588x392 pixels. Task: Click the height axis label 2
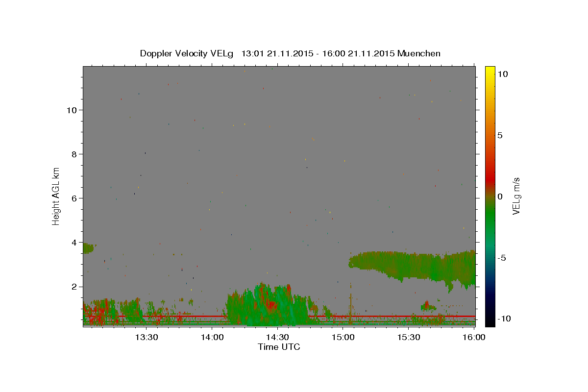coord(74,286)
